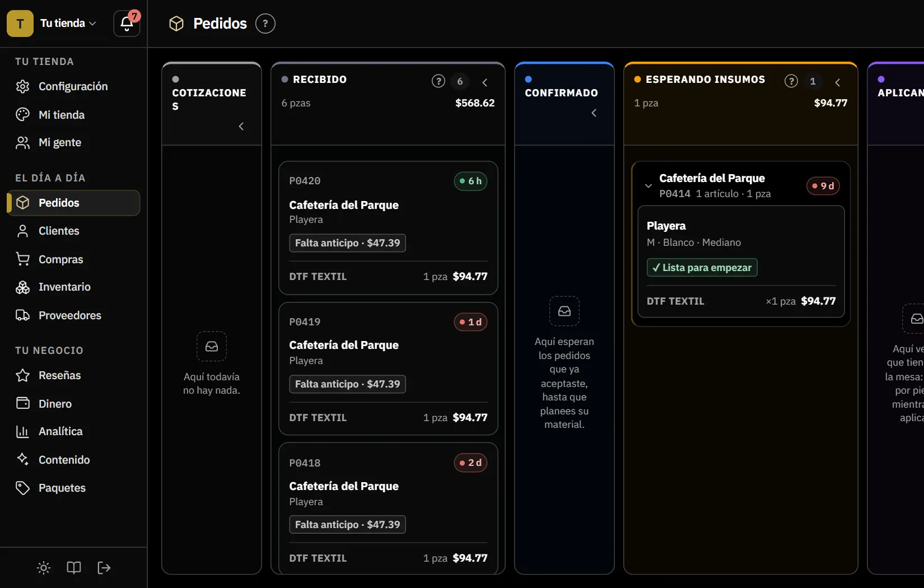
Task: Open order card P0418
Action: [x=388, y=508]
